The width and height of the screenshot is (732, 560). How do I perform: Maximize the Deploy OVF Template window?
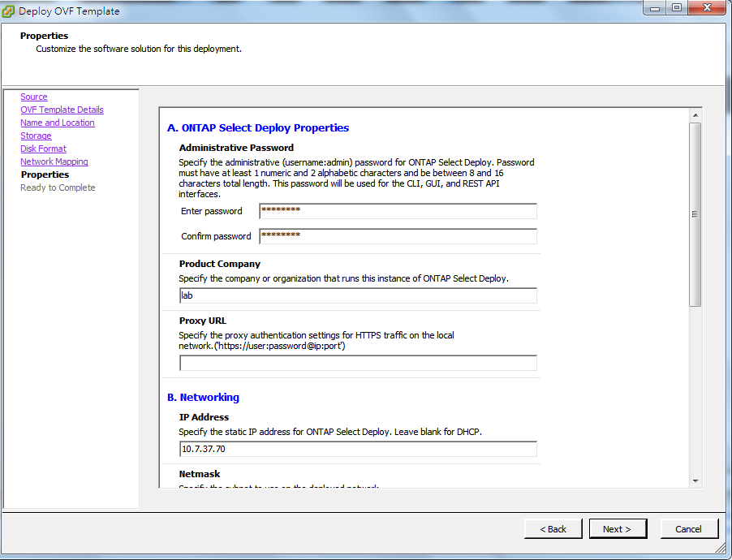[x=677, y=8]
